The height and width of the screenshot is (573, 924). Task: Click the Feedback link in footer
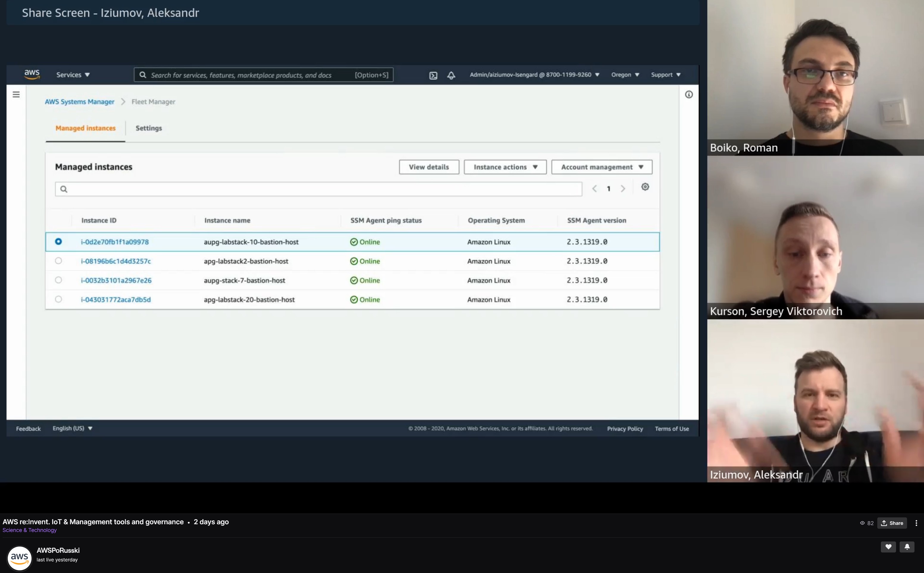pos(29,428)
